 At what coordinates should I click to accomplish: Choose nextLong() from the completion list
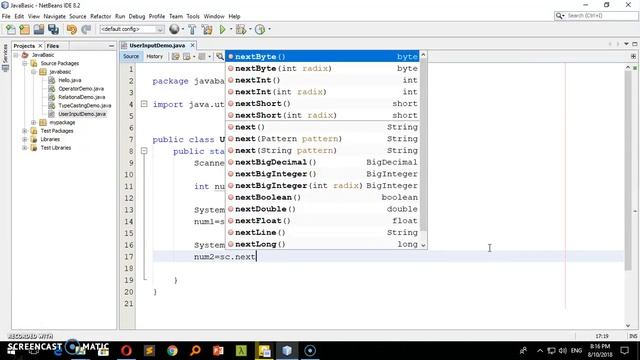[x=322, y=244]
